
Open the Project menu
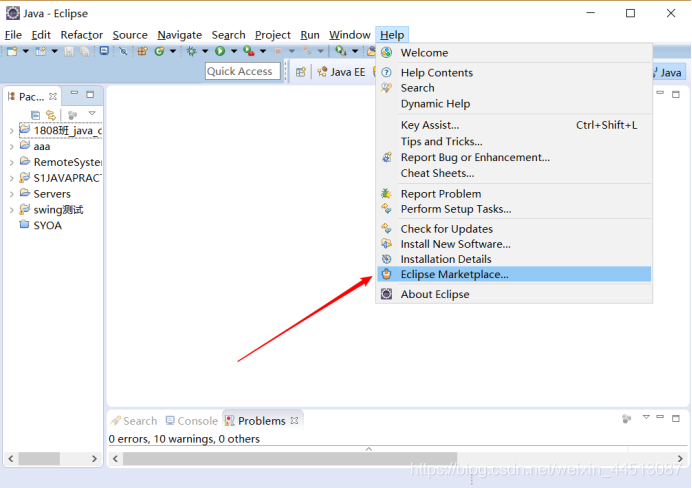pyautogui.click(x=273, y=35)
